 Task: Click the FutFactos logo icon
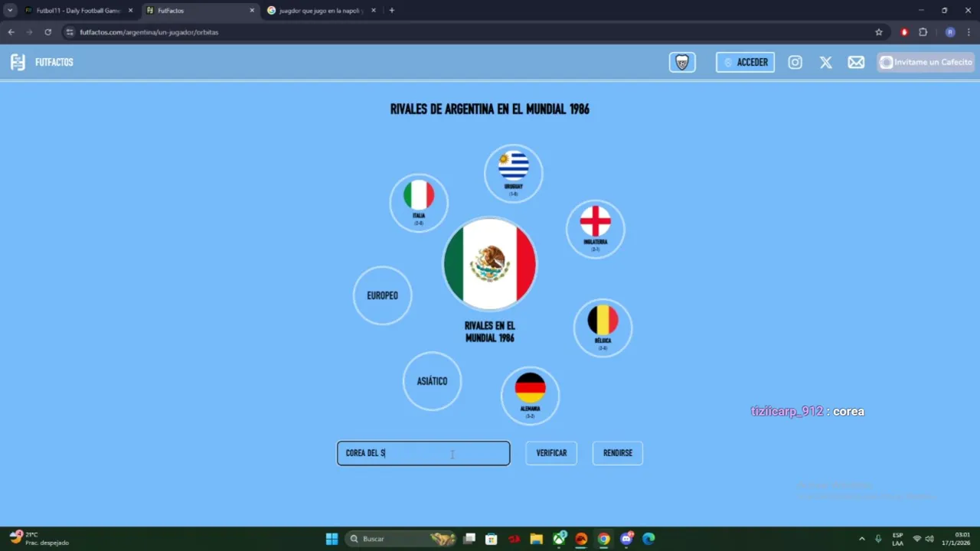pyautogui.click(x=18, y=63)
